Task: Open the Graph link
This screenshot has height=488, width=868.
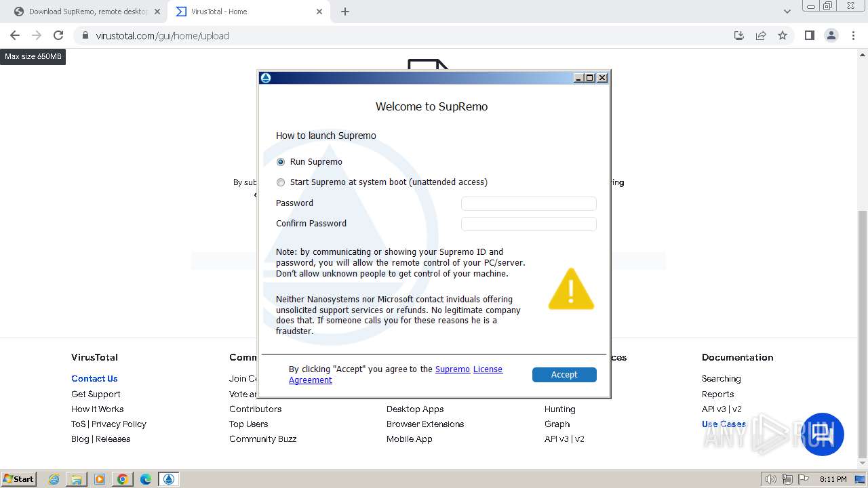Action: (x=557, y=424)
